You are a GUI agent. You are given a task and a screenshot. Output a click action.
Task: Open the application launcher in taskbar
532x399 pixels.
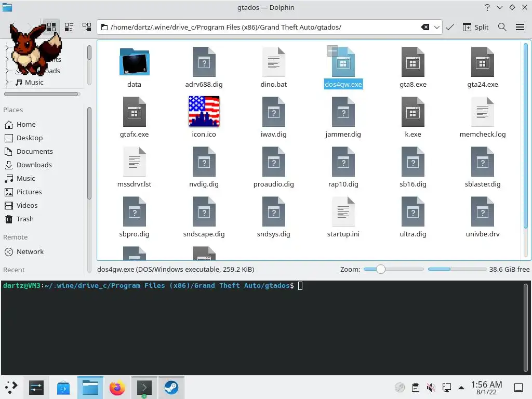(x=11, y=387)
